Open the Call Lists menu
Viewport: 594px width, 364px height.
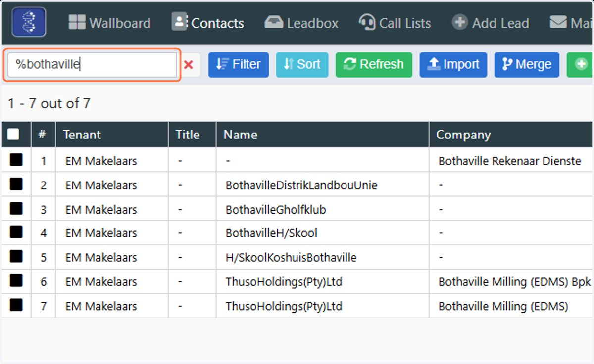tap(395, 23)
